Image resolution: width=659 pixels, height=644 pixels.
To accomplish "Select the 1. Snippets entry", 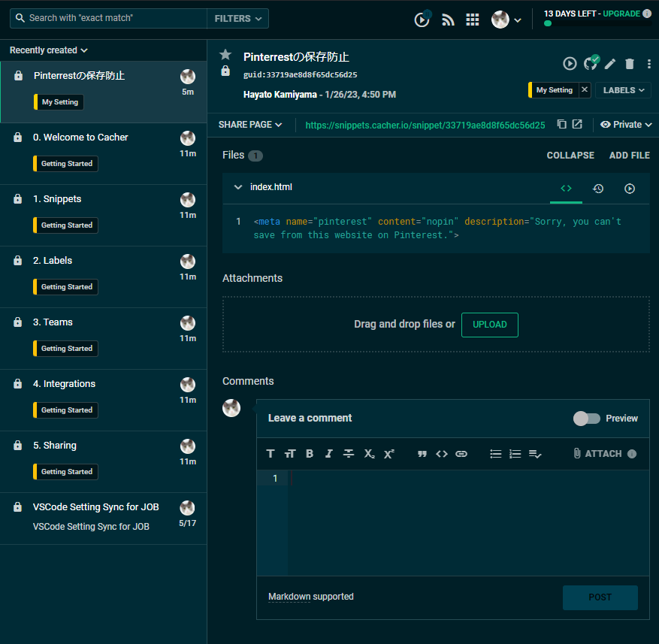I will pos(104,215).
